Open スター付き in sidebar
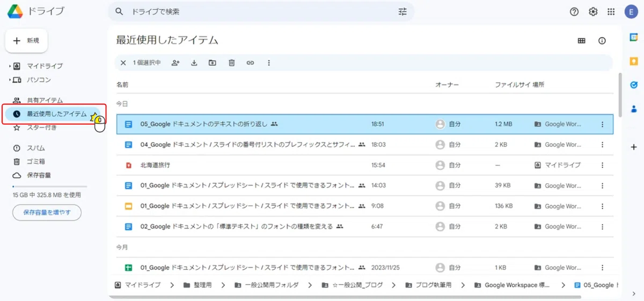Viewport: 644px width, 301px height. (x=42, y=127)
